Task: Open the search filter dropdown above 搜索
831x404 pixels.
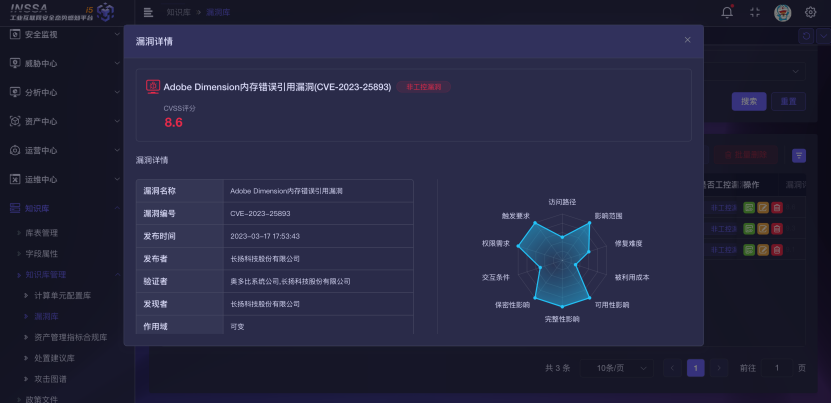Action: point(754,72)
